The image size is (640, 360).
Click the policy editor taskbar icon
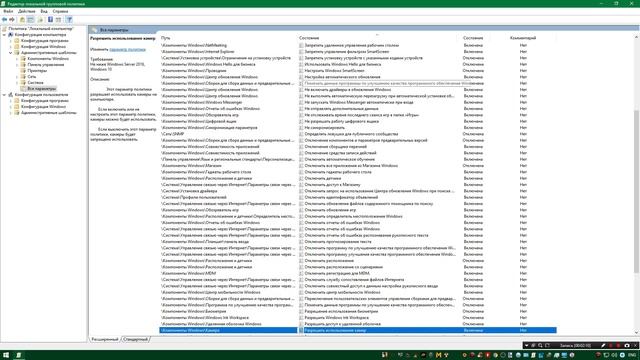point(18,355)
